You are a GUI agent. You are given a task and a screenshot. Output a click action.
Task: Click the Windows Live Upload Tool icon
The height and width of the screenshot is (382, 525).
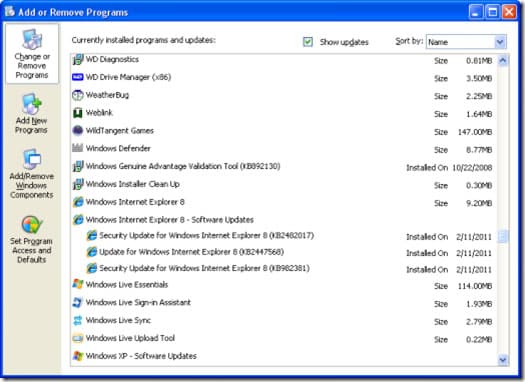coord(78,338)
